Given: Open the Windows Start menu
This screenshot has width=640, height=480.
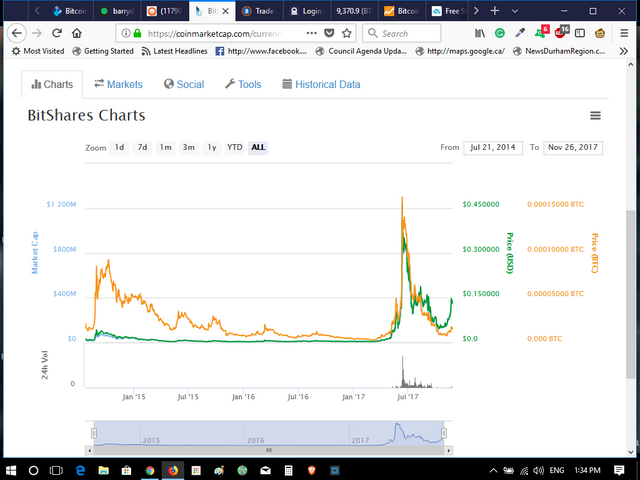Looking at the screenshot, I should coord(11,470).
